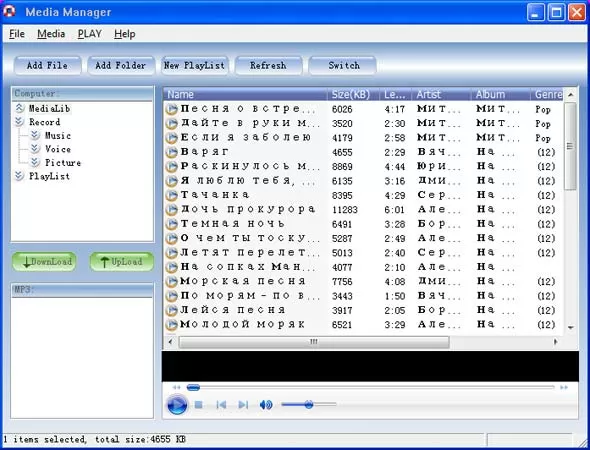Skip to next track icon
This screenshot has height=450, width=590.
pyautogui.click(x=243, y=405)
